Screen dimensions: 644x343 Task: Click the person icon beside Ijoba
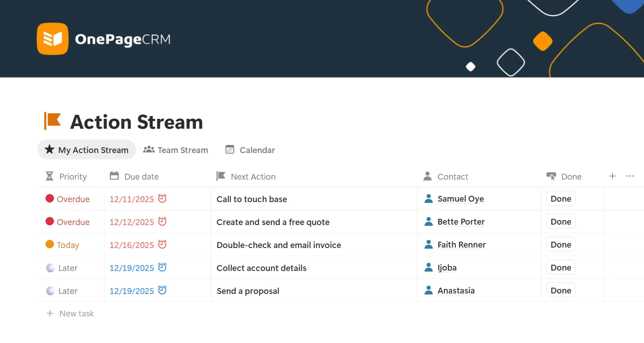[429, 267]
